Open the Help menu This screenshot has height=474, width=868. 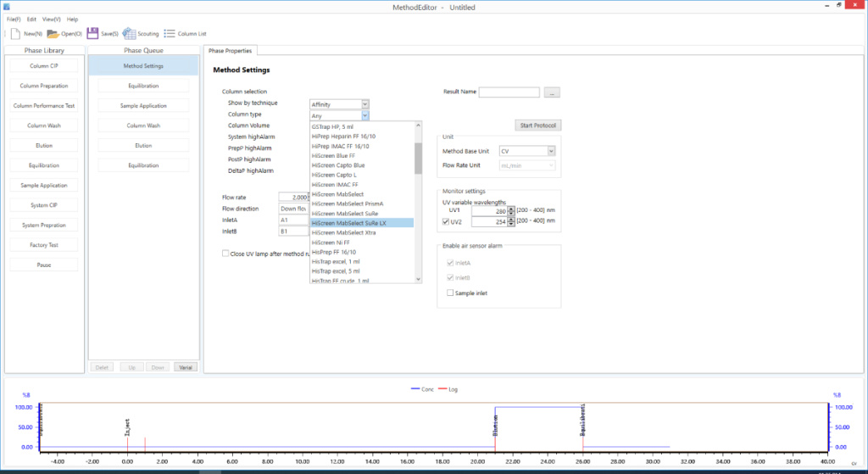(73, 20)
